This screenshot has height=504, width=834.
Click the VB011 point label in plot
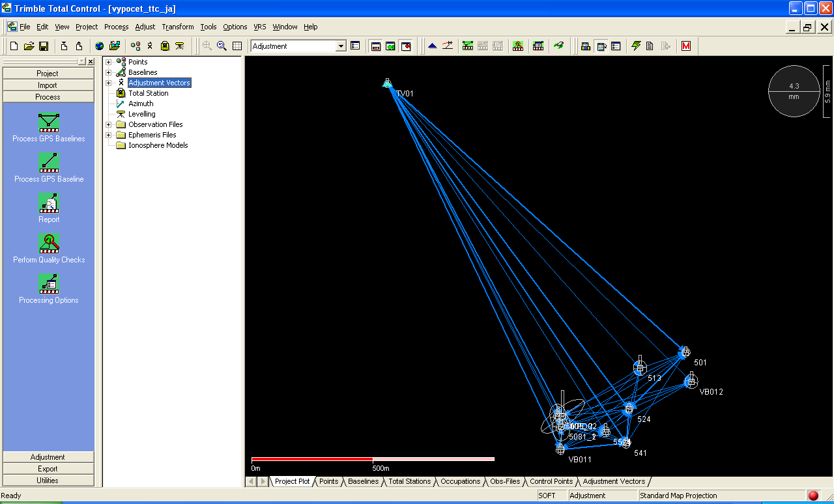(580, 459)
